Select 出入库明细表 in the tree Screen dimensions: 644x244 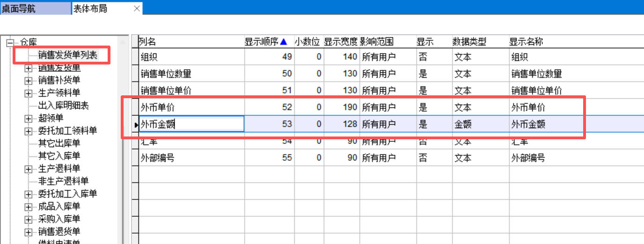pyautogui.click(x=63, y=106)
